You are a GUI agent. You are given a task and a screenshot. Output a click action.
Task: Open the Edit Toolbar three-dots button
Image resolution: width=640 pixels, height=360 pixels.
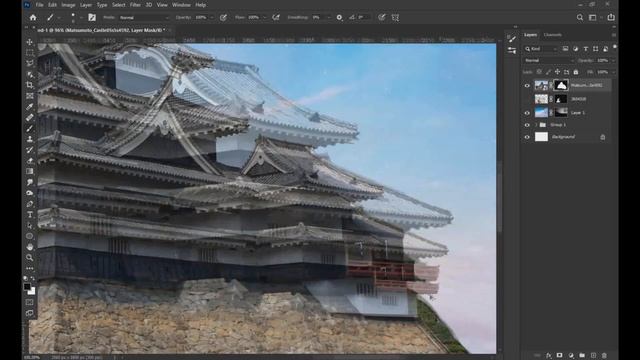tap(30, 268)
